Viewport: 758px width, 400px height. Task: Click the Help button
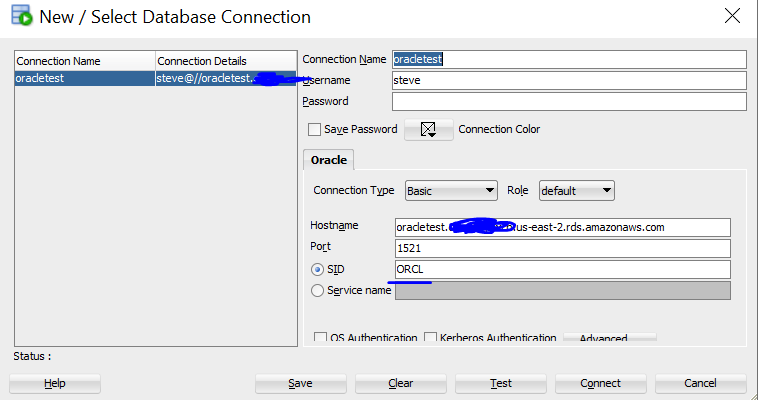point(55,384)
